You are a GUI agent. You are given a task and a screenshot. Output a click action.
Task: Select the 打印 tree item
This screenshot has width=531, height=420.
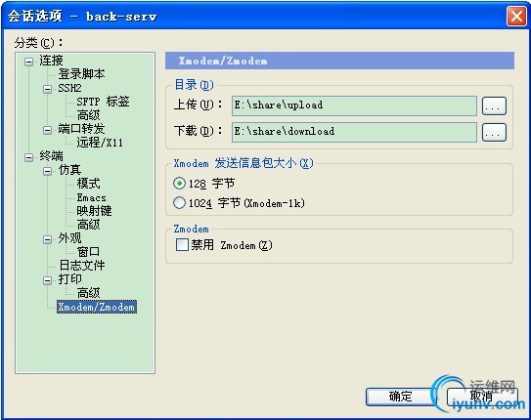(x=69, y=279)
